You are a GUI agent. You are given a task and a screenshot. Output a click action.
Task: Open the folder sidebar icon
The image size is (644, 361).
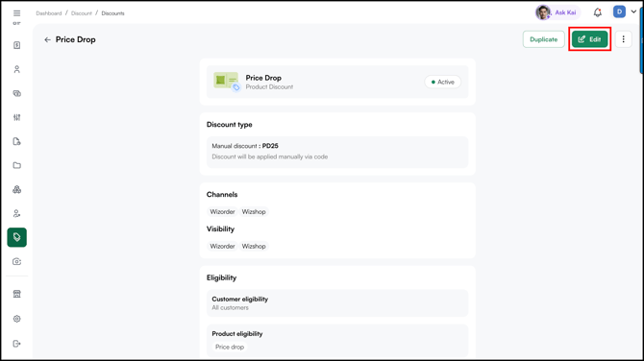[x=17, y=165]
